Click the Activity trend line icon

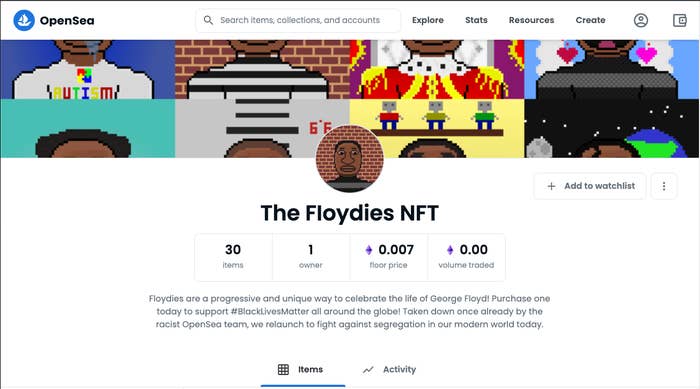pyautogui.click(x=368, y=370)
